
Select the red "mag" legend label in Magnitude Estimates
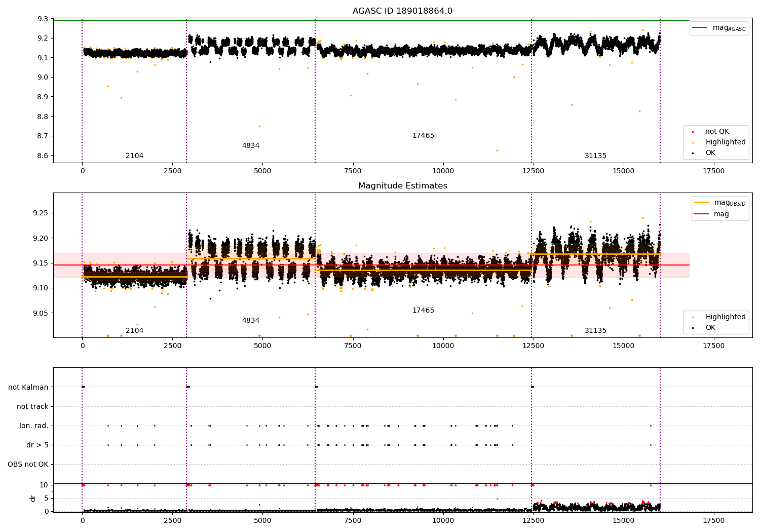pos(721,214)
